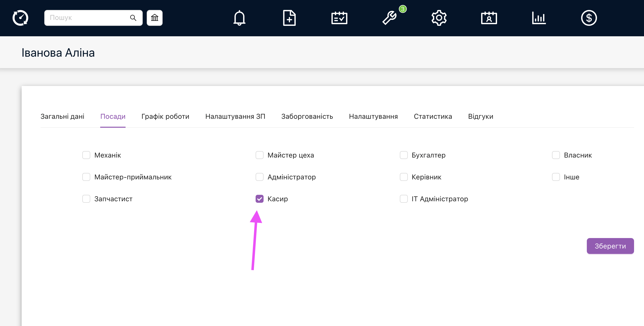Click the statistics bar chart icon
The height and width of the screenshot is (326, 644).
(539, 18)
